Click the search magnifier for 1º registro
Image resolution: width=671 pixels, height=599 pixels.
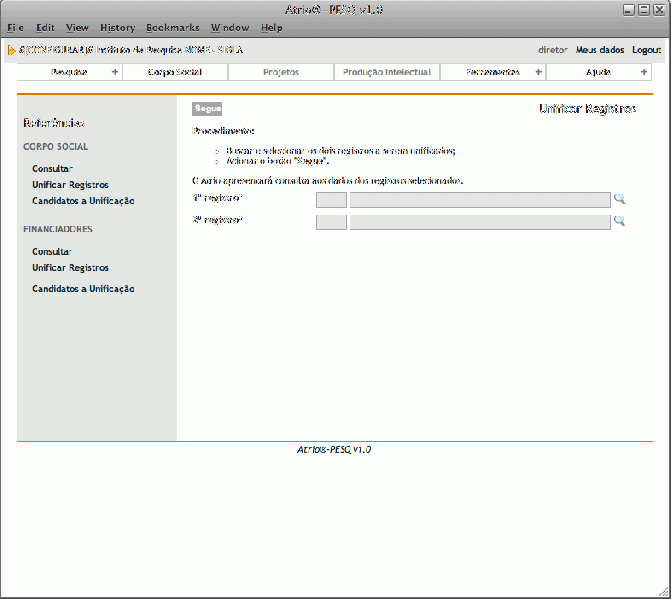click(x=619, y=199)
